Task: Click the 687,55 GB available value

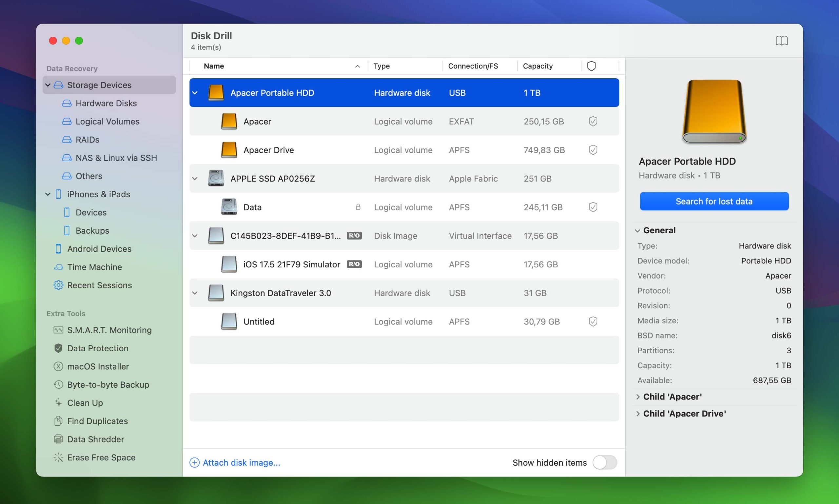Action: point(772,380)
